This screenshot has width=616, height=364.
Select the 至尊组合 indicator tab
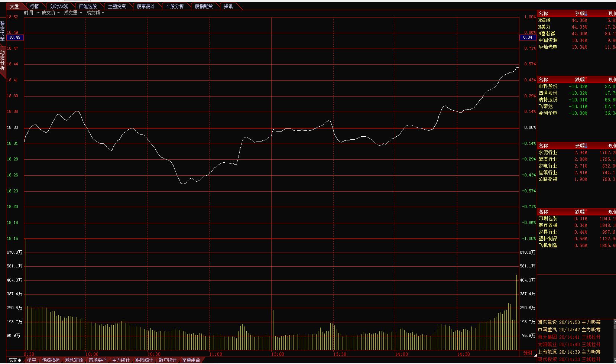click(x=191, y=360)
